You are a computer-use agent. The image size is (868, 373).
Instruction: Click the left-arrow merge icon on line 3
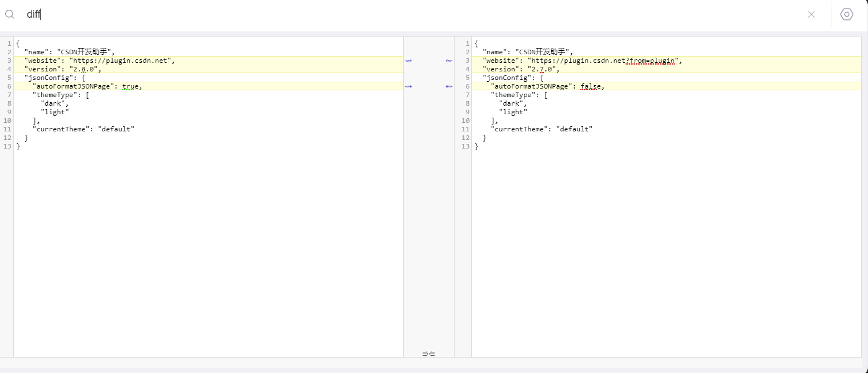pyautogui.click(x=449, y=60)
